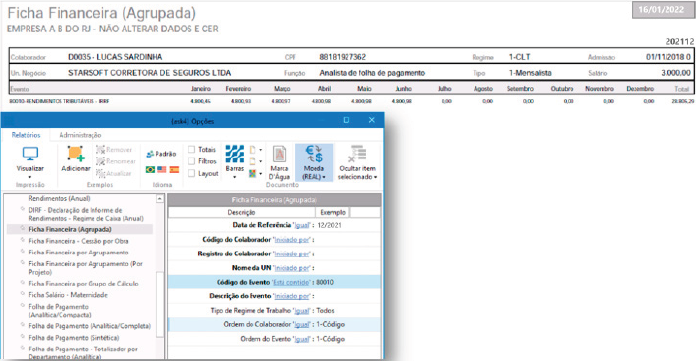Choose the United States flag language
This screenshot has height=361, width=696.
coord(162,169)
